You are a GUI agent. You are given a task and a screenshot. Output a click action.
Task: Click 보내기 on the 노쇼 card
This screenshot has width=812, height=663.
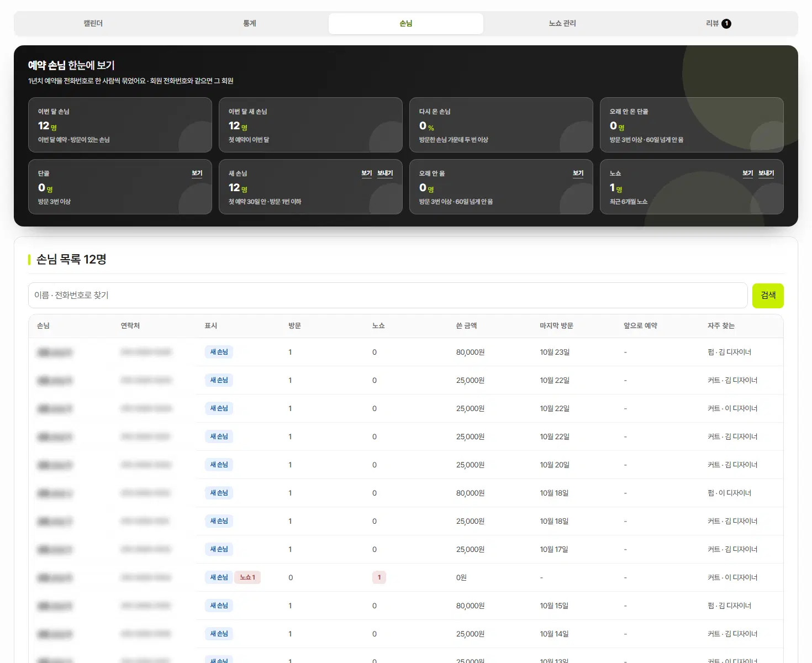click(766, 173)
